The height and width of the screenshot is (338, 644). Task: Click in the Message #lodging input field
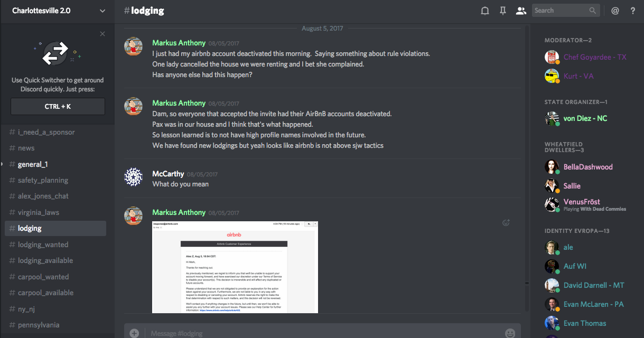tap(322, 333)
